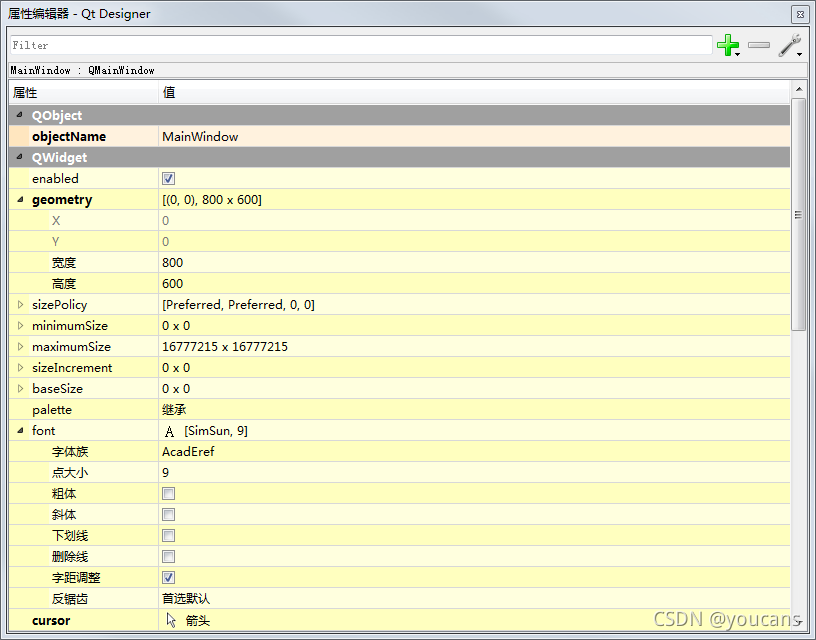Expand the sizePolicy property

tap(20, 304)
